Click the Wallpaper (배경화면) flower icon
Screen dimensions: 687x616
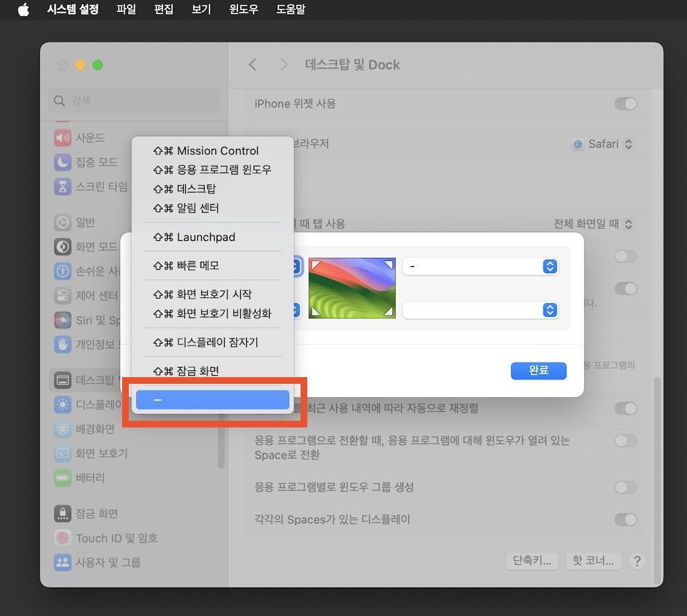[62, 429]
